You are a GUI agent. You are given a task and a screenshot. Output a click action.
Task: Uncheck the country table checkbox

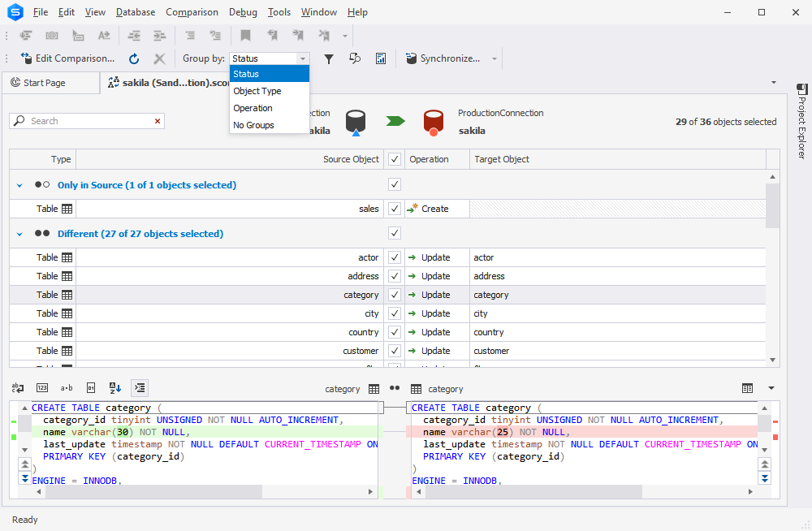[x=395, y=331]
